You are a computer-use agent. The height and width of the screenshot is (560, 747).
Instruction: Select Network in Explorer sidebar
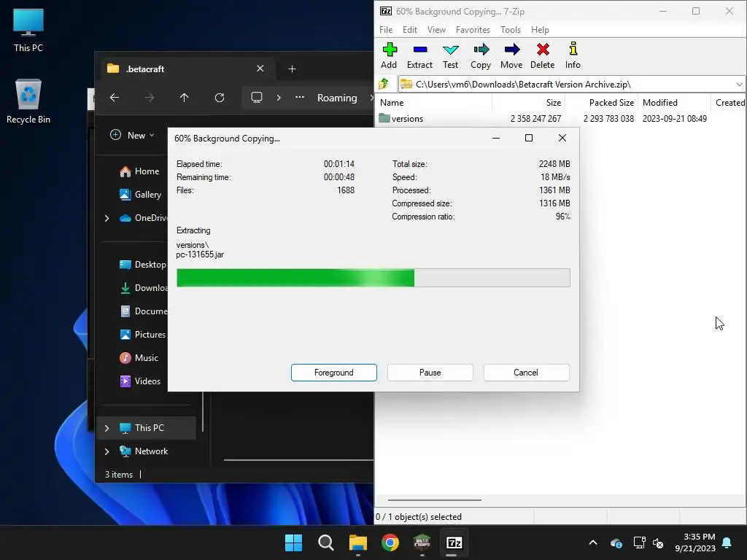144,451
